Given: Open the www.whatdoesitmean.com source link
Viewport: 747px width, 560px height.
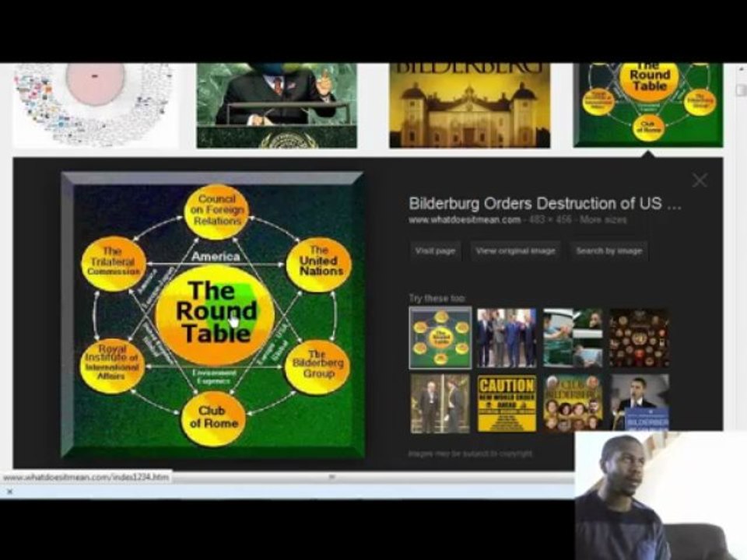Looking at the screenshot, I should pyautogui.click(x=465, y=220).
